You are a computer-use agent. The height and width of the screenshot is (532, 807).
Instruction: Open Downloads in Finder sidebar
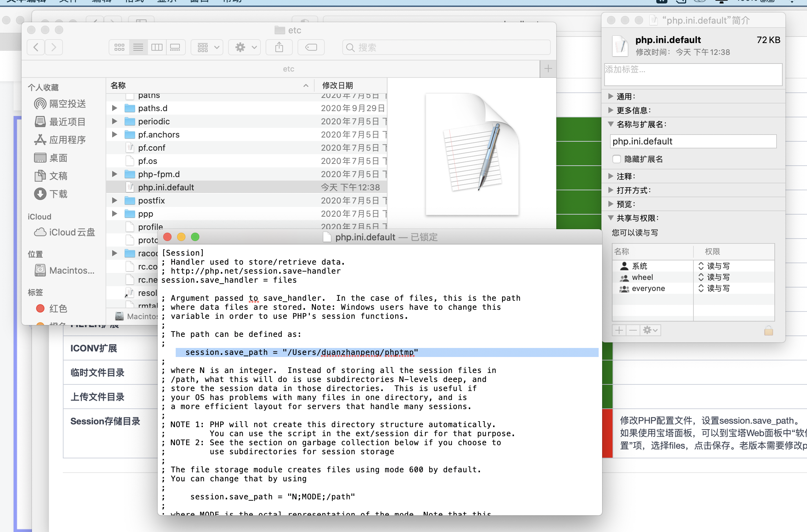click(51, 194)
